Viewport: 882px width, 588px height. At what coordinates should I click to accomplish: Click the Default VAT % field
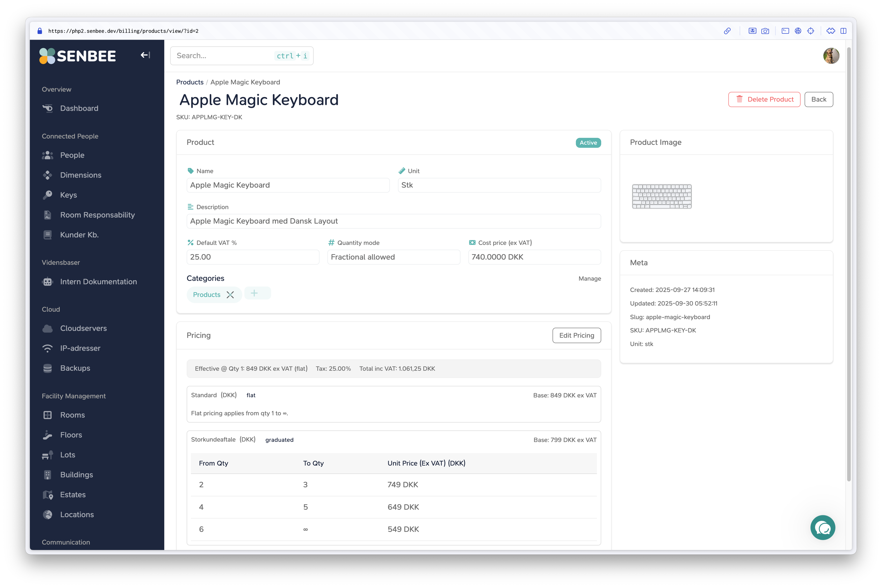click(253, 257)
